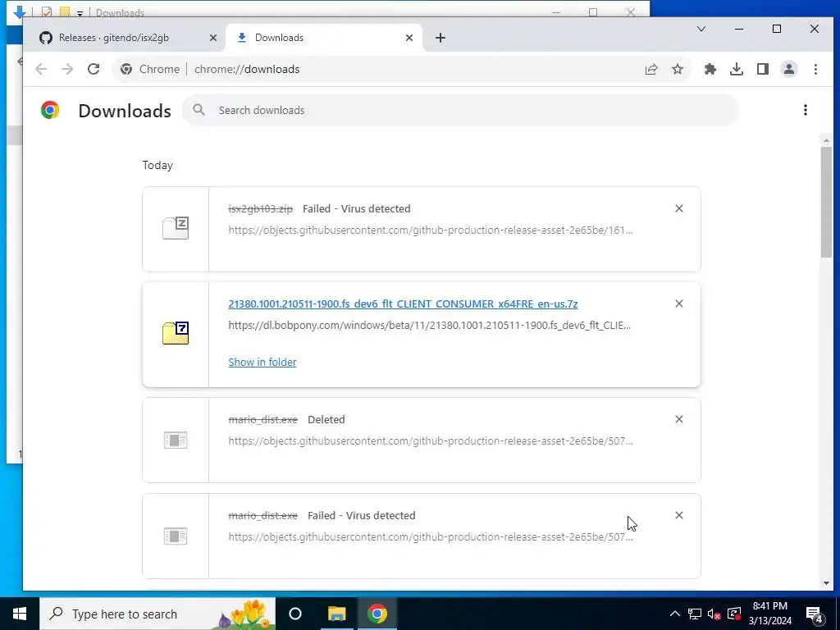Remove the isx2gb103.zip entry from the list
This screenshot has height=630, width=840.
(x=678, y=208)
